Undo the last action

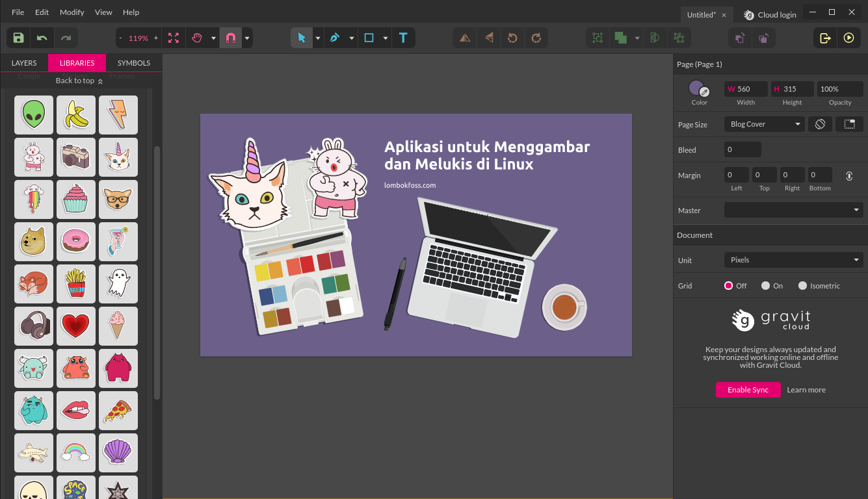42,38
